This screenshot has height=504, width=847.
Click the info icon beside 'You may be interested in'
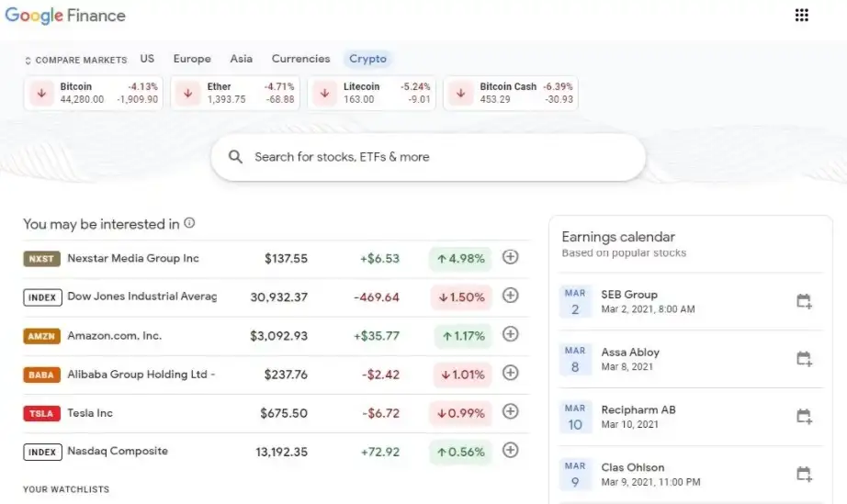tap(189, 223)
